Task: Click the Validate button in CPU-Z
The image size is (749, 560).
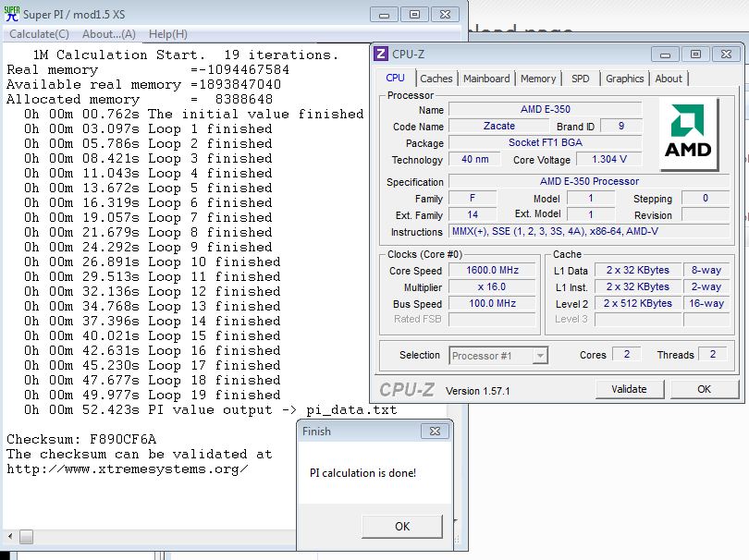Action: pos(629,389)
